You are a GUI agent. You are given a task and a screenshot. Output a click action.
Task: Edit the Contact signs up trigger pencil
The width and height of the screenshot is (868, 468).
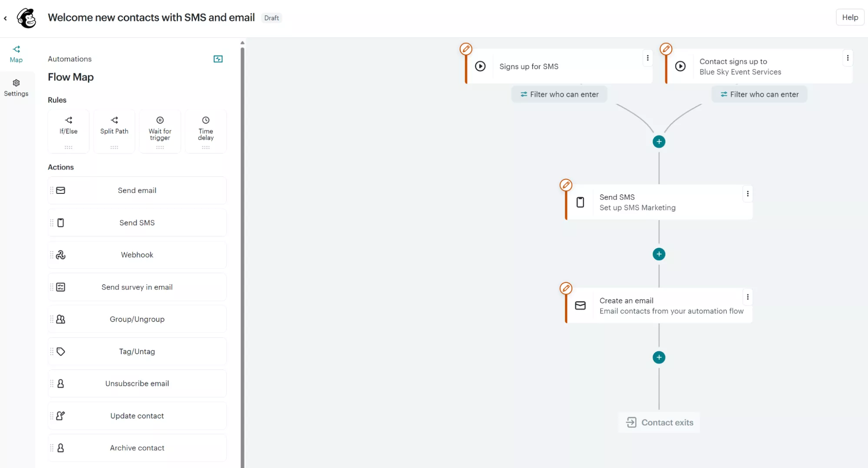[x=666, y=49]
